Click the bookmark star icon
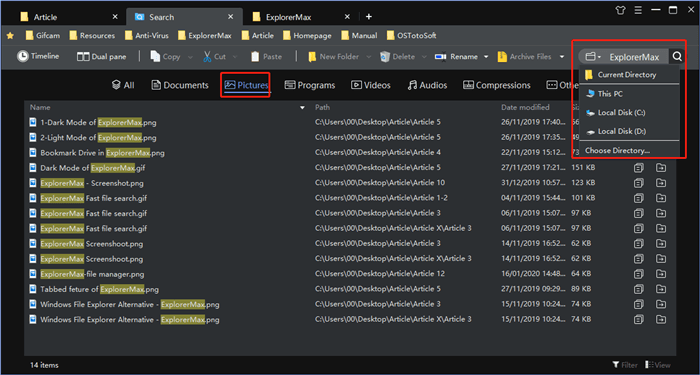Viewport: 700px width, 375px height. [10, 35]
